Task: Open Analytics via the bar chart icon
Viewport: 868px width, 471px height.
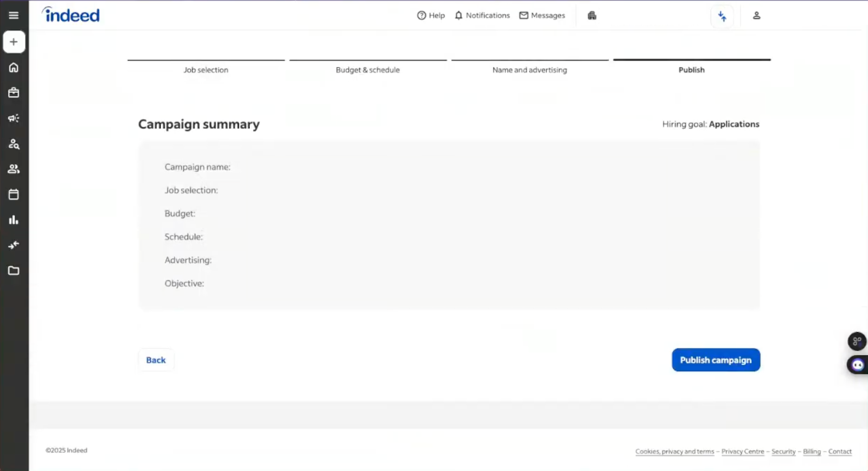Action: pos(14,220)
